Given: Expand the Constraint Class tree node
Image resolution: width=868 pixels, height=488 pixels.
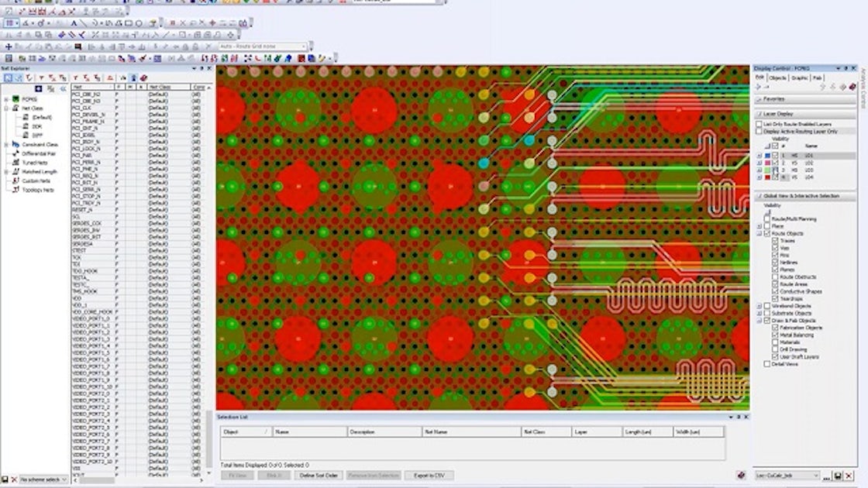Looking at the screenshot, I should click(x=6, y=144).
